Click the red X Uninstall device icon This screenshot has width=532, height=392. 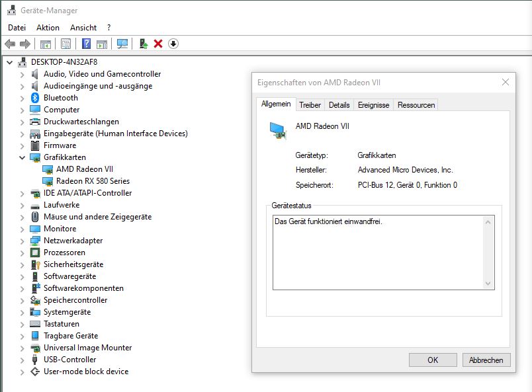158,44
